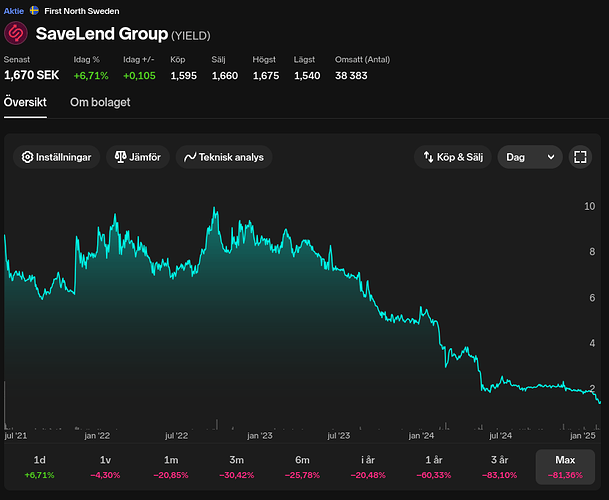Screen dimensions: 609x500
Task: Click the +6,71% daily change value
Action: click(x=91, y=75)
